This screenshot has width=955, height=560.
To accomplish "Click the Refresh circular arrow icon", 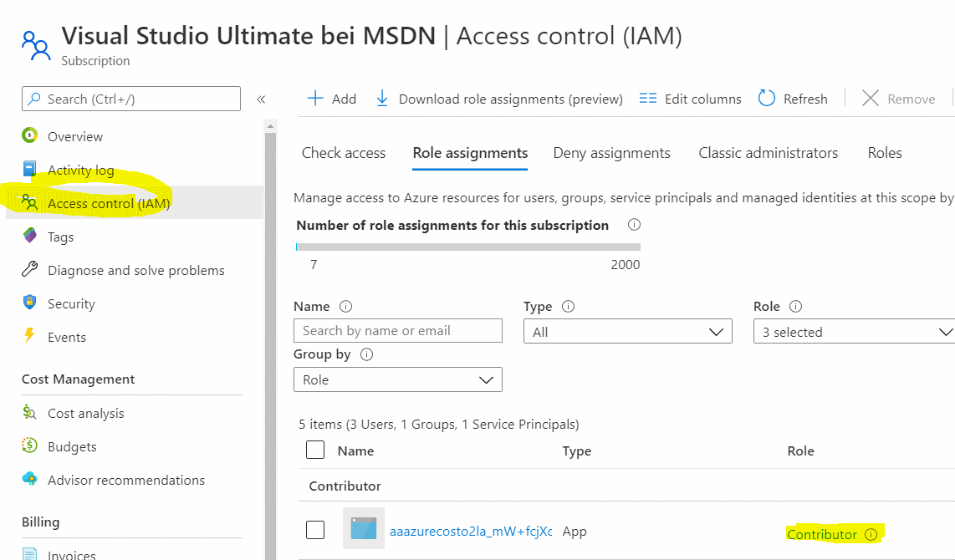I will (766, 99).
